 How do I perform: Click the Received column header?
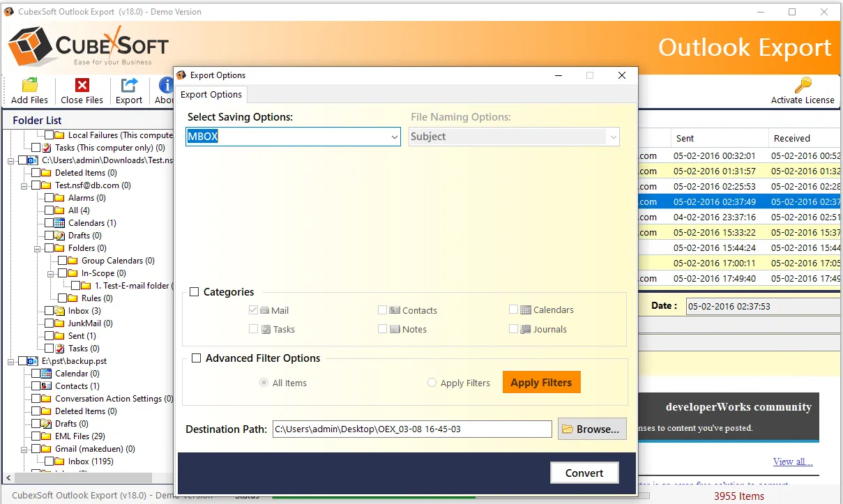click(805, 138)
